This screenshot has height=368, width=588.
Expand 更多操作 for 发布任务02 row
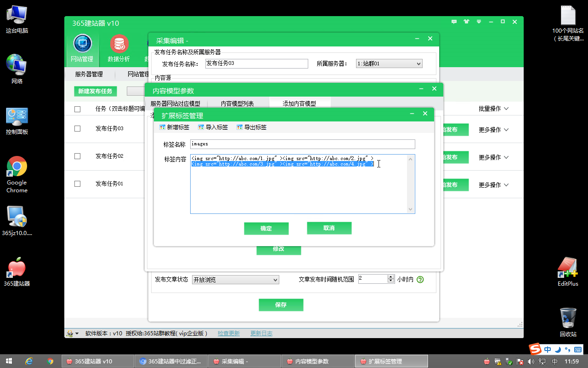point(494,157)
